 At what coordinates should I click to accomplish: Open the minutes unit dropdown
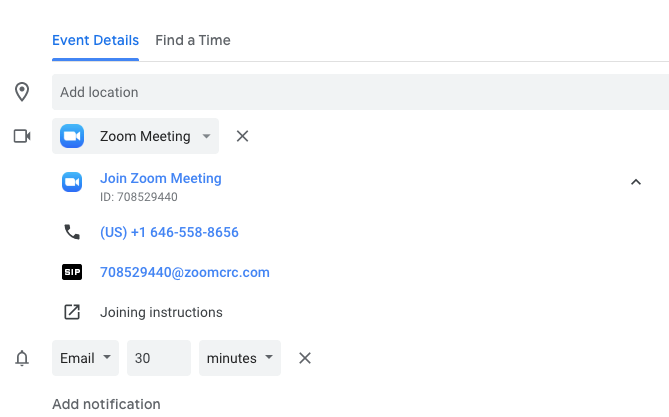[240, 358]
